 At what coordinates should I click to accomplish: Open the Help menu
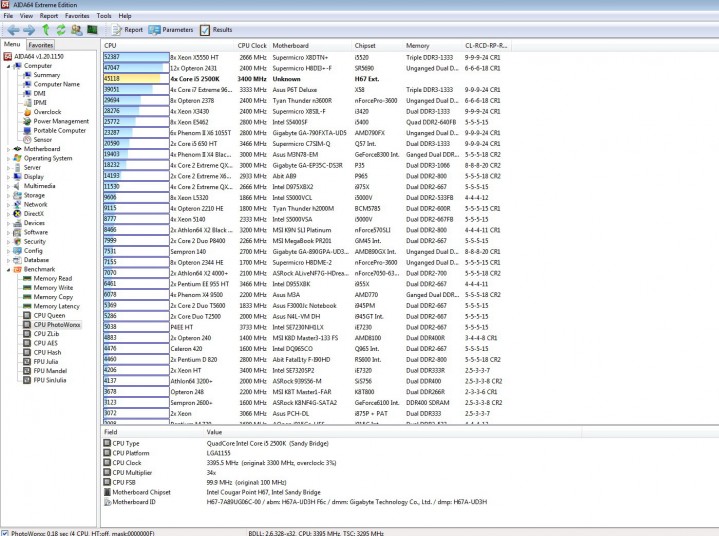(x=125, y=16)
